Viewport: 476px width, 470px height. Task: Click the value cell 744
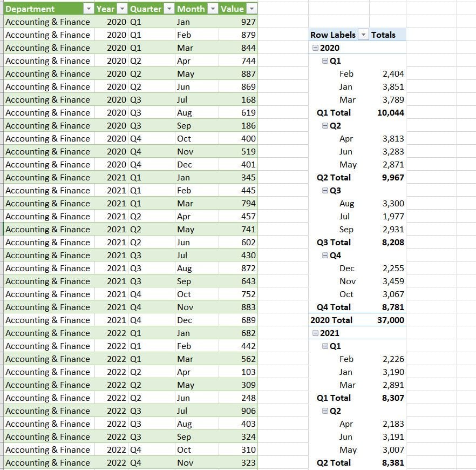(238, 61)
